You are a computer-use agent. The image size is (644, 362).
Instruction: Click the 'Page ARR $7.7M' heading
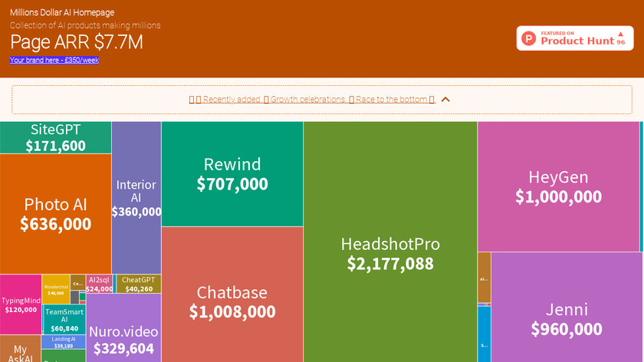[x=77, y=42]
